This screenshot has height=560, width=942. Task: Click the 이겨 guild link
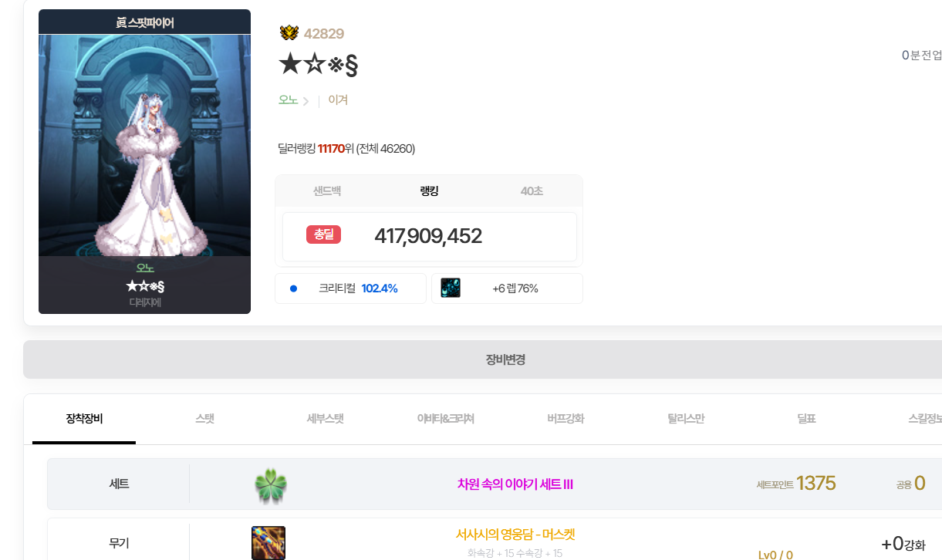tap(338, 100)
